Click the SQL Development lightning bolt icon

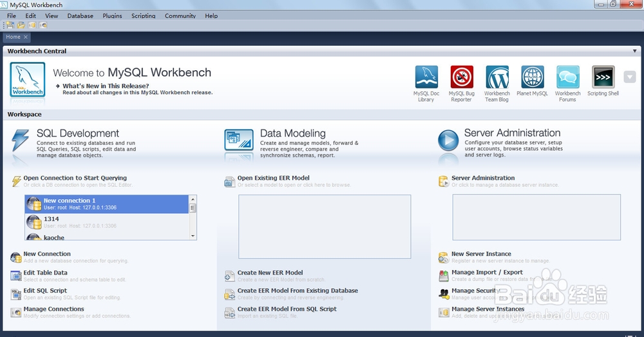pos(20,140)
